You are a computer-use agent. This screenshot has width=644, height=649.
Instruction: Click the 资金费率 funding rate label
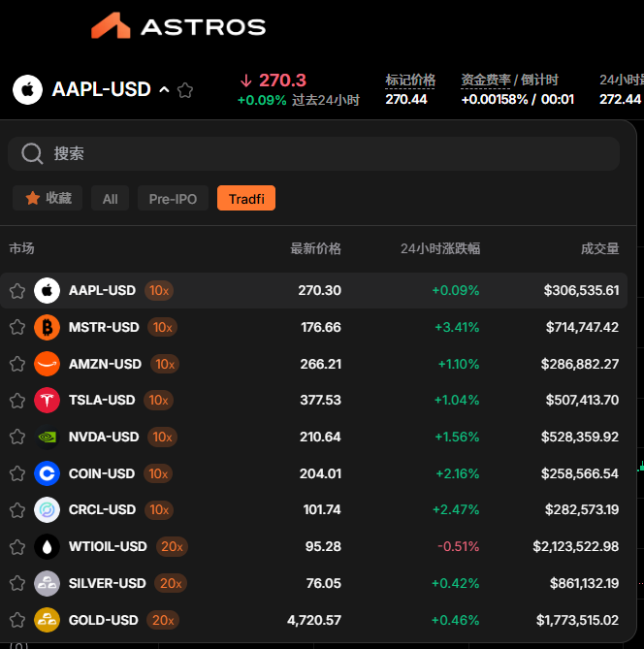point(486,80)
